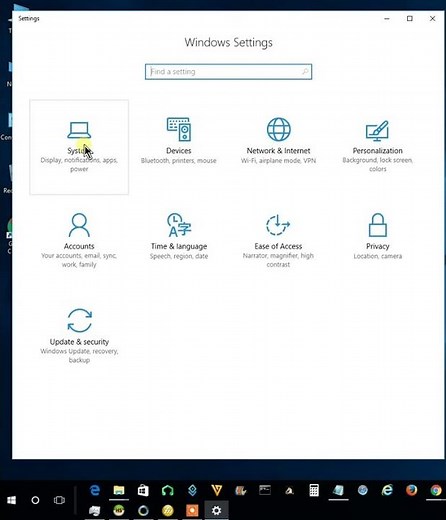Open the Amazon taskbar icon
Image resolution: width=446 pixels, height=520 pixels.
[289, 490]
